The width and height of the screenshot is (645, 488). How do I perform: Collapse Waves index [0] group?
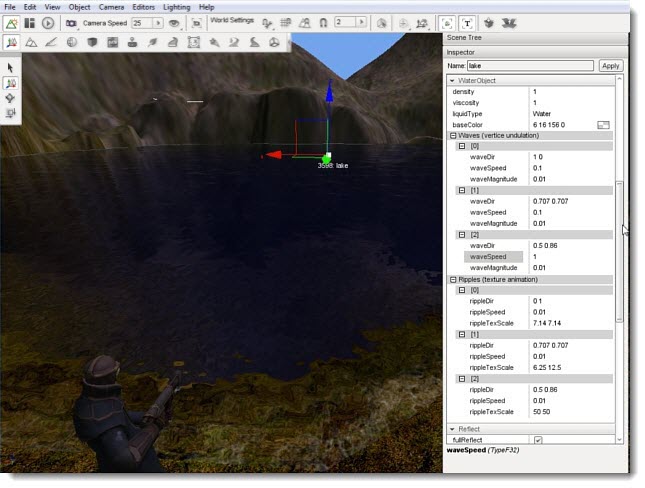tap(462, 146)
